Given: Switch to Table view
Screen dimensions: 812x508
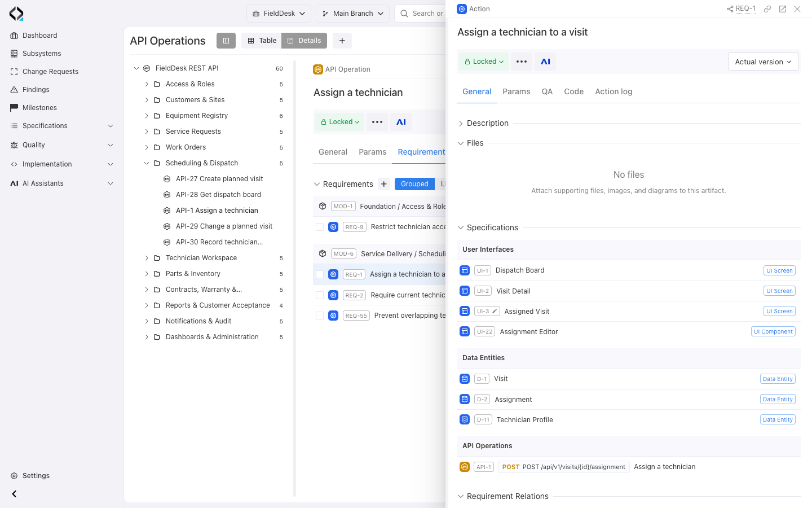Looking at the screenshot, I should coord(262,41).
